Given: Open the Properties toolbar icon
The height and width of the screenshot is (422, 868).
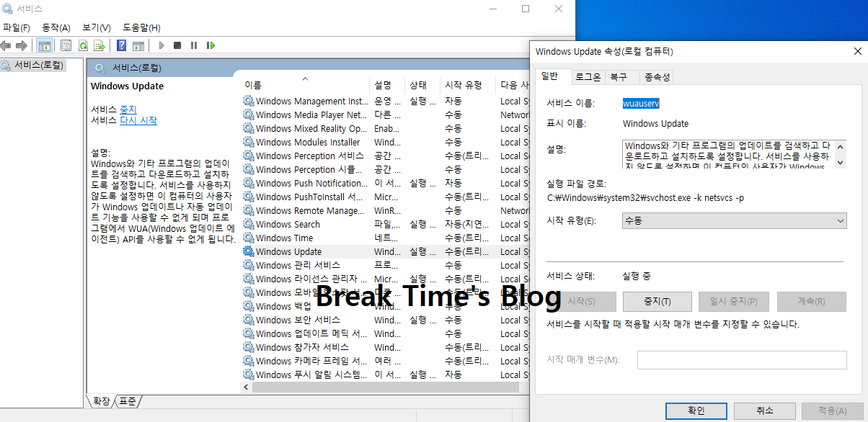Looking at the screenshot, I should [x=66, y=45].
